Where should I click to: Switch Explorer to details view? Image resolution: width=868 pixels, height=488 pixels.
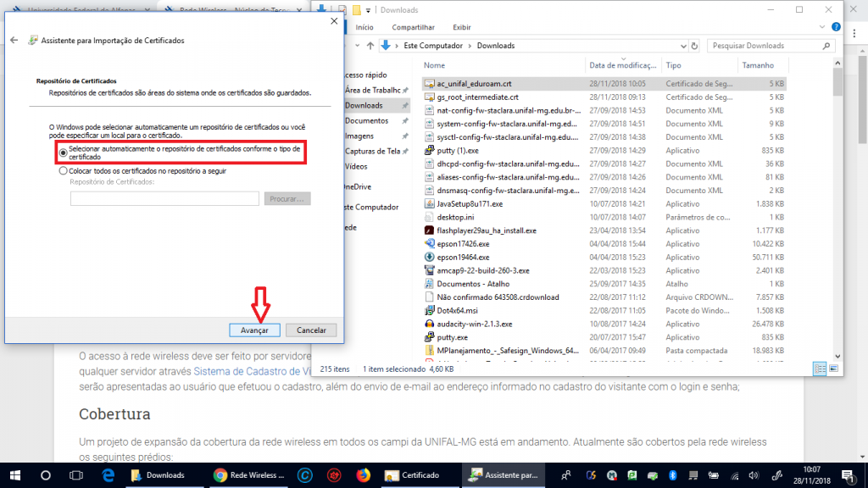820,369
